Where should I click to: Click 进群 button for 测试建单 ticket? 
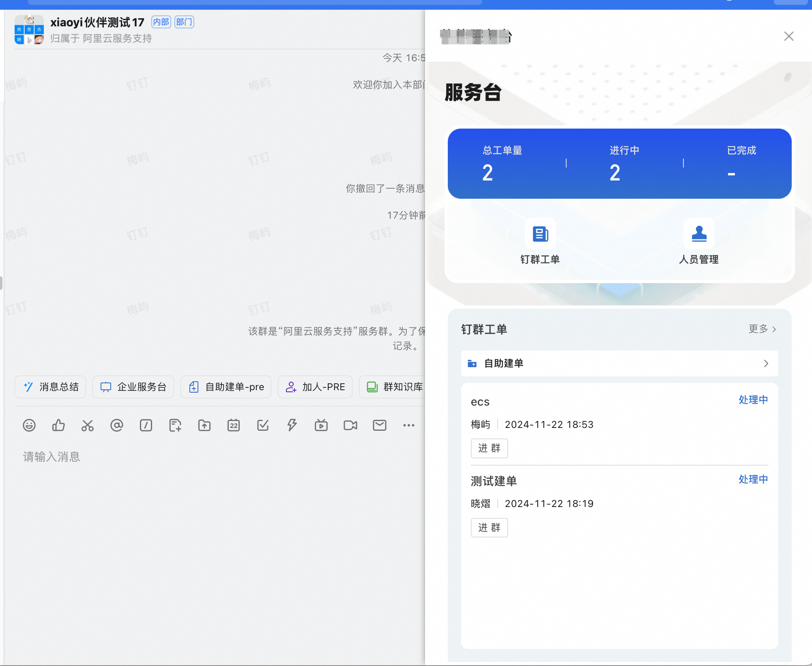click(x=489, y=528)
